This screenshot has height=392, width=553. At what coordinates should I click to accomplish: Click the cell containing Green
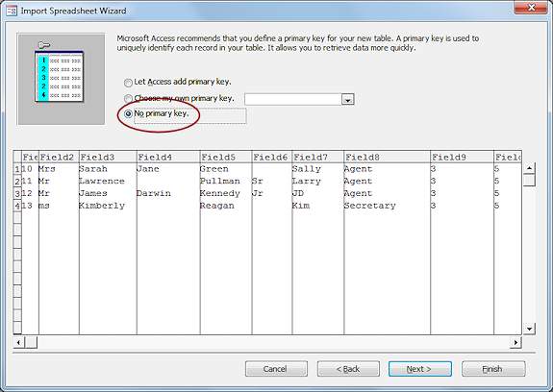click(226, 169)
